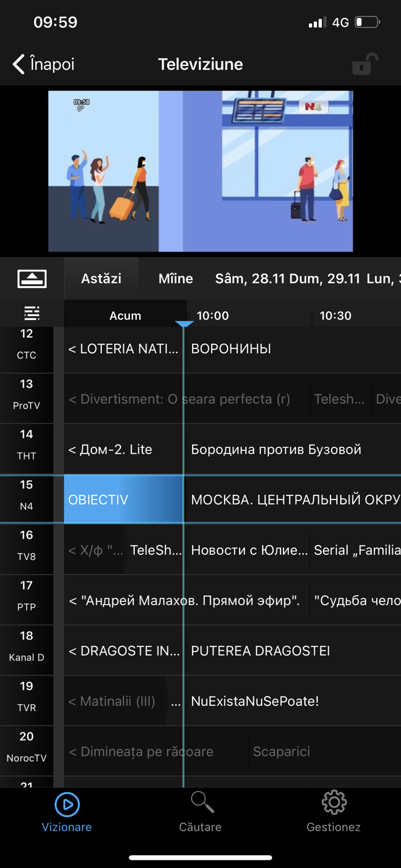Viewport: 401px width, 868px height.
Task: Open Dimineața pe răcoare program
Action: [156, 751]
